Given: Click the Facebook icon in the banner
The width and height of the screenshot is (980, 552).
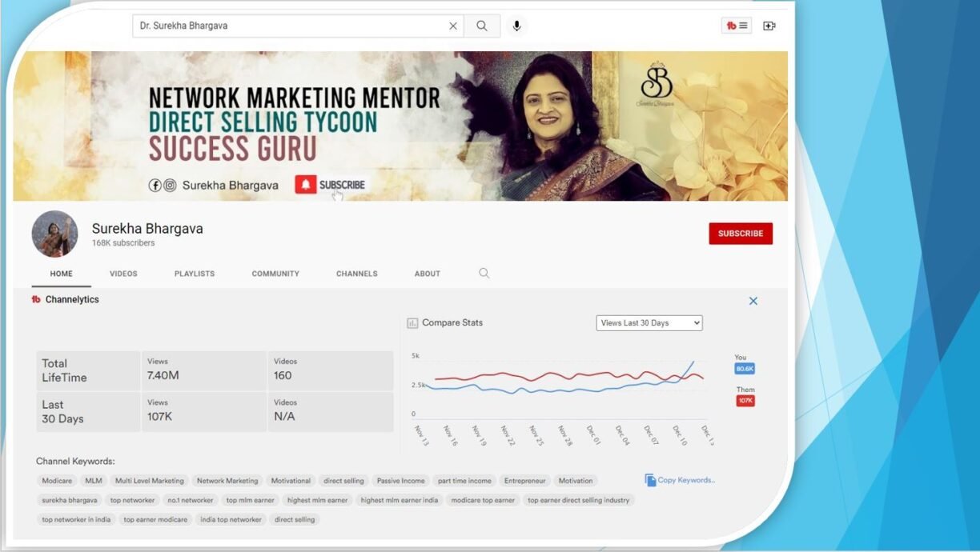Looking at the screenshot, I should pos(155,185).
